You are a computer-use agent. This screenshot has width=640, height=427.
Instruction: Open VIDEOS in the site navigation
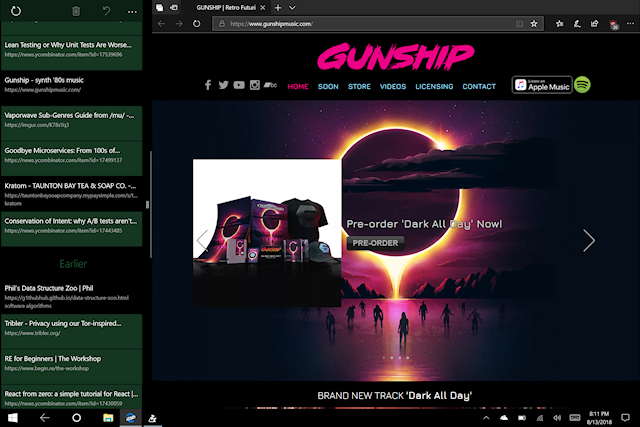click(393, 87)
